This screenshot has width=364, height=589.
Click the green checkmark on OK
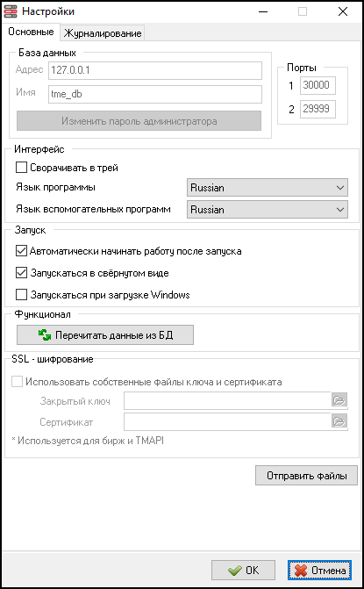(x=234, y=571)
